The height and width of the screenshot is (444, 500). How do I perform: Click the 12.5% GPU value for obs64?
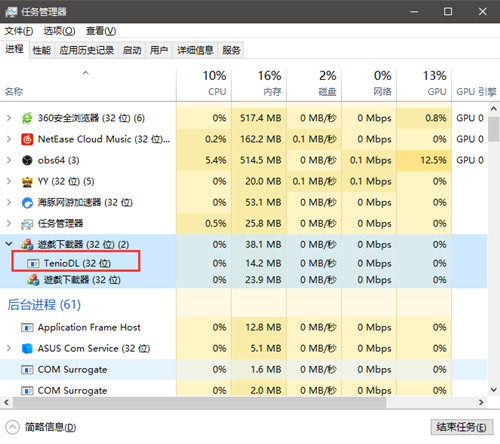click(433, 160)
